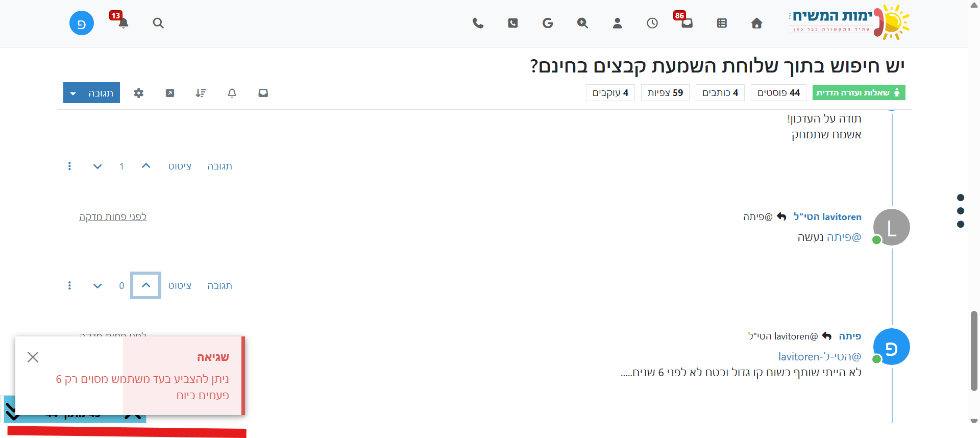Click the 59 views stat

tap(665, 93)
